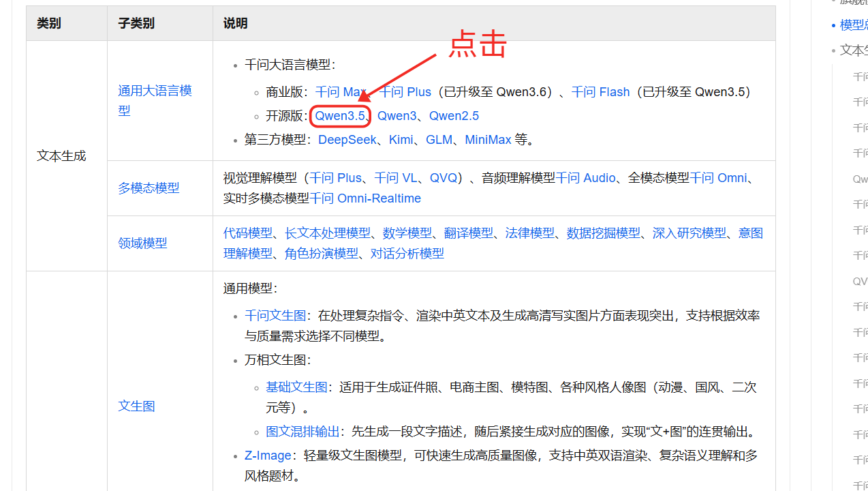Go to 领域模型 subcategory link
This screenshot has height=491, width=868.
pyautogui.click(x=142, y=243)
